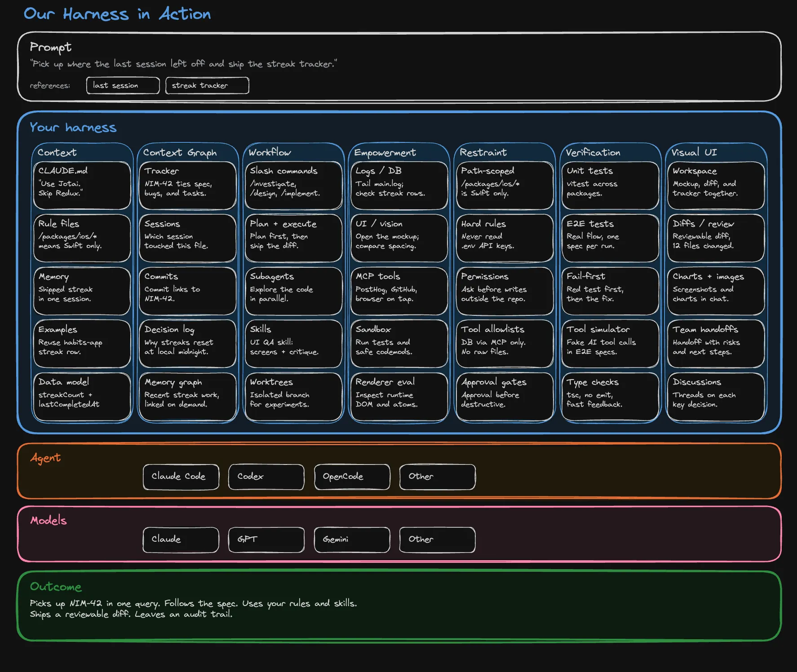Click the Approval gates card
The height and width of the screenshot is (672, 797).
[x=505, y=397]
